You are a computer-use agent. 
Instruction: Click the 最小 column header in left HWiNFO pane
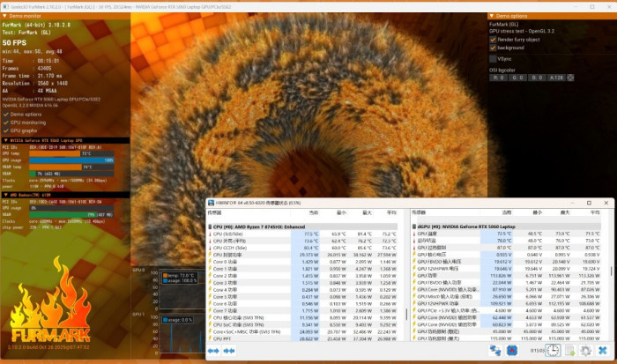(x=341, y=212)
